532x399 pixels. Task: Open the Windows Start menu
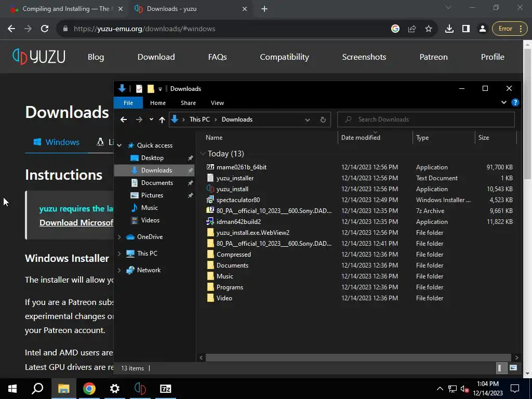pyautogui.click(x=12, y=389)
